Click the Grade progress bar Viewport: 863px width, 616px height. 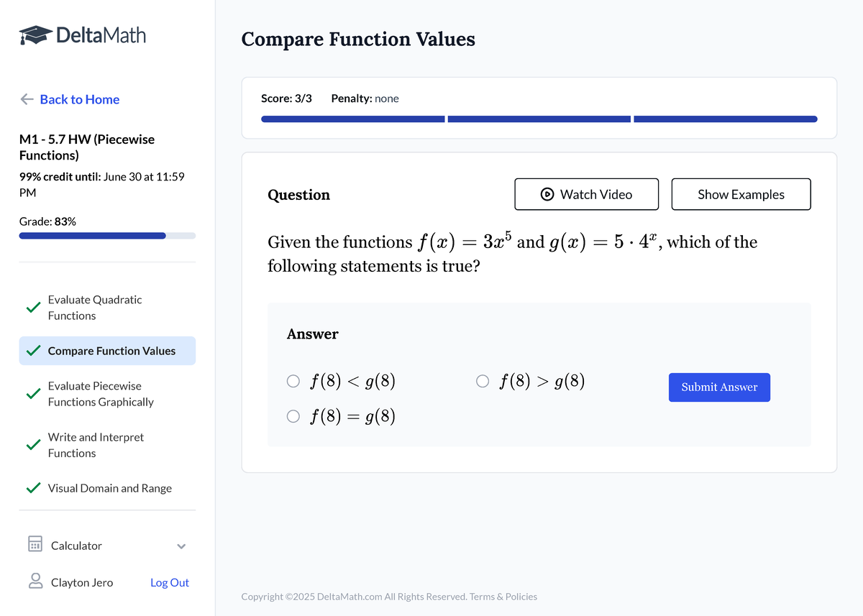107,235
